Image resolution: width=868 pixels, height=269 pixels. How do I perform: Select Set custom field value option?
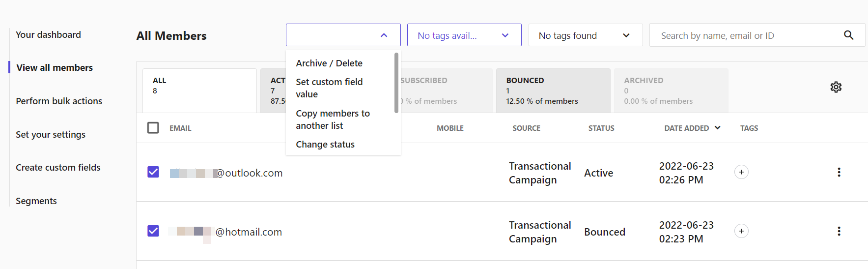click(x=329, y=88)
